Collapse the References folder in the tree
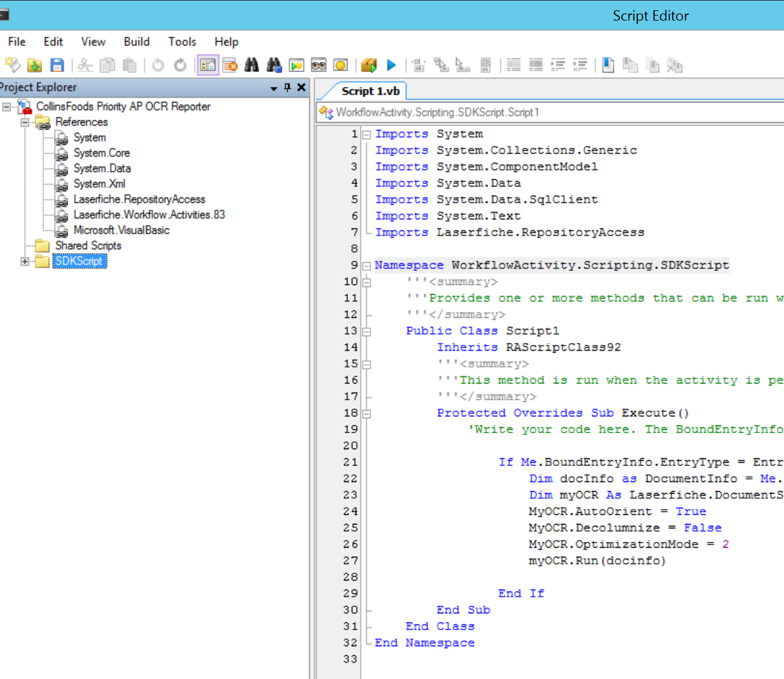This screenshot has width=784, height=679. [x=25, y=122]
